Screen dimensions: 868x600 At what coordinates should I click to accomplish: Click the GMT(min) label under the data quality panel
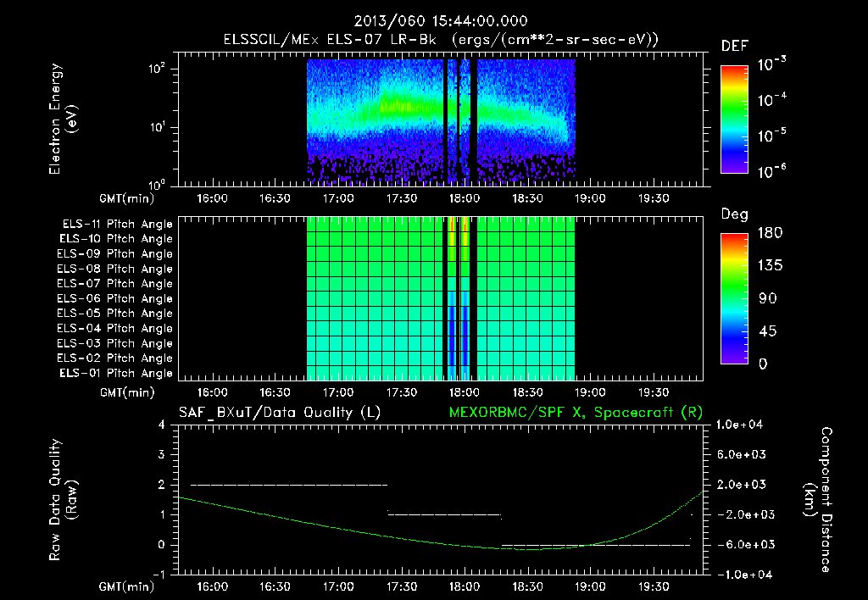pos(127,586)
